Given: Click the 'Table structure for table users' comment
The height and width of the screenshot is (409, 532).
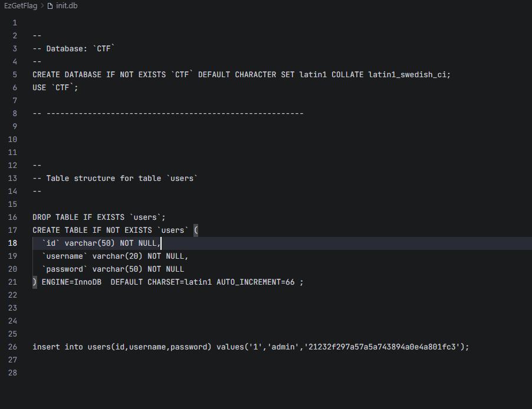Looking at the screenshot, I should (x=121, y=179).
